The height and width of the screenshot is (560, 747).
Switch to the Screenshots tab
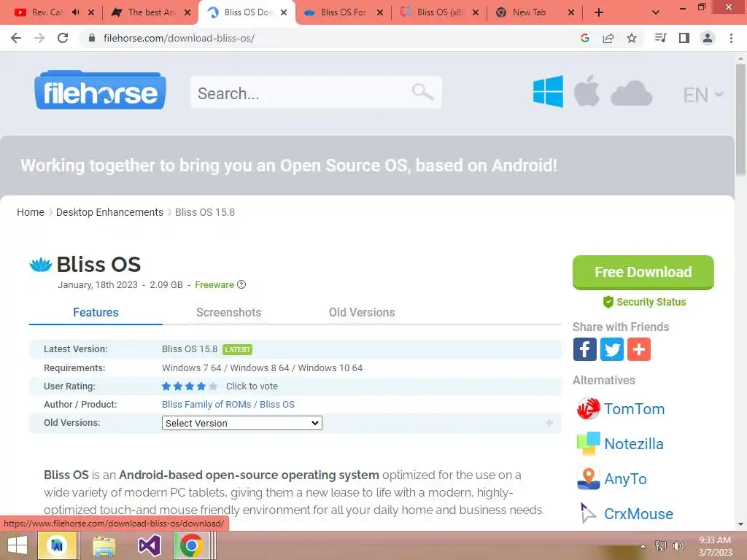(228, 312)
